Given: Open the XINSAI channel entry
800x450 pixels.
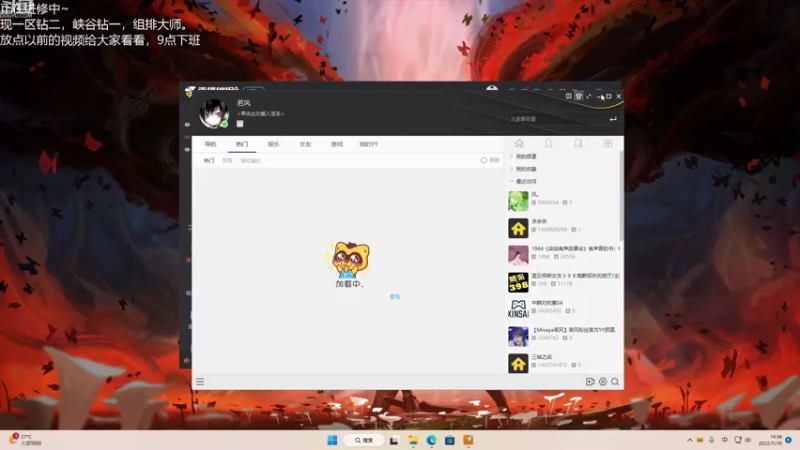Looking at the screenshot, I should 564,309.
